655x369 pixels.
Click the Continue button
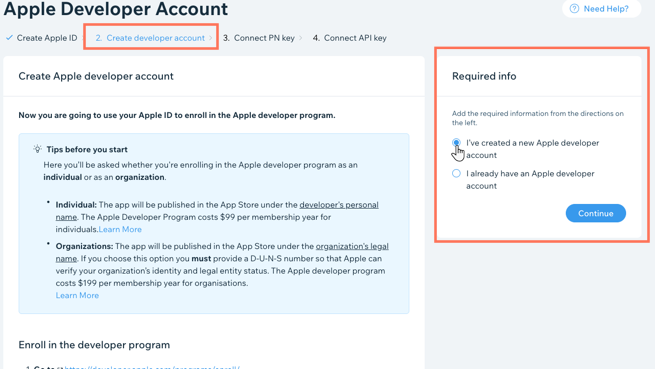click(x=596, y=213)
